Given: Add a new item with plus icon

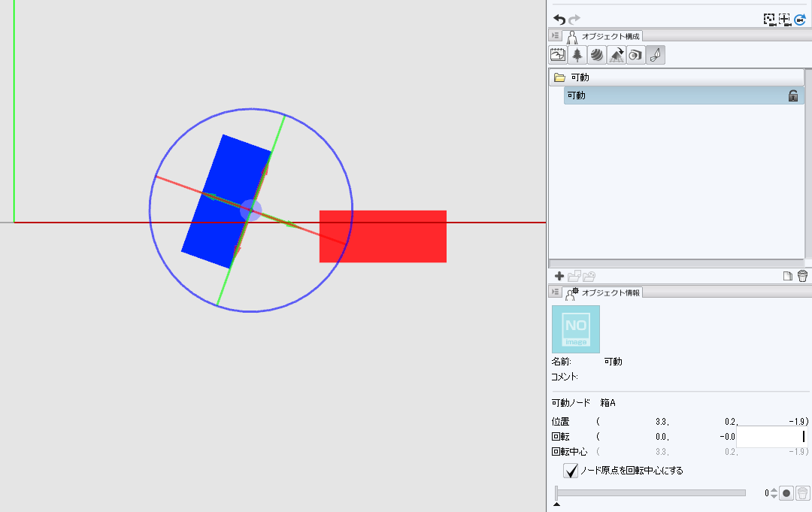Looking at the screenshot, I should tap(559, 276).
